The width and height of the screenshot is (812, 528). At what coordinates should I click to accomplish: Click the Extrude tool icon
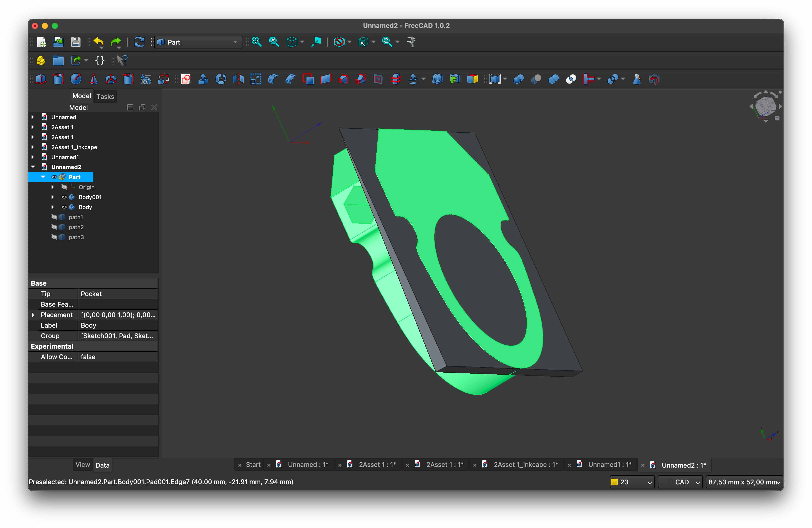point(203,79)
